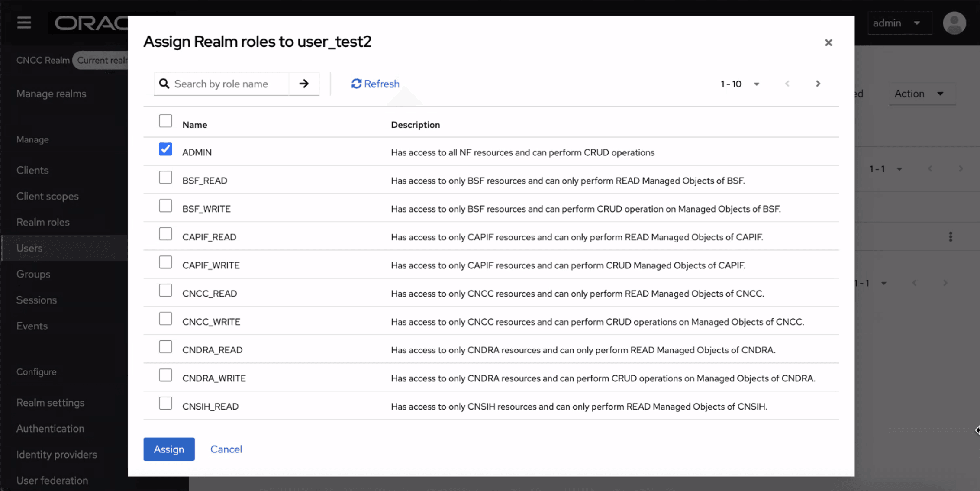Open Client scopes in sidebar
The image size is (980, 491).
pyautogui.click(x=48, y=196)
